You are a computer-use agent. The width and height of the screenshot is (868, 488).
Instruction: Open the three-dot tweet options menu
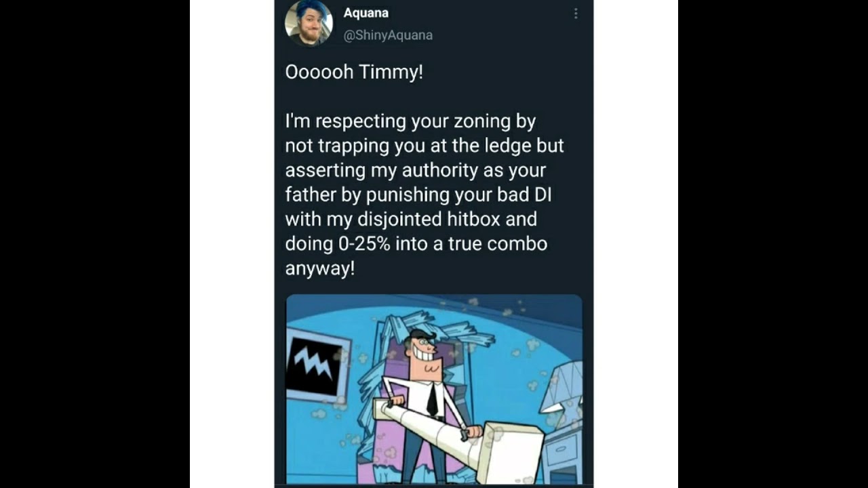point(576,14)
